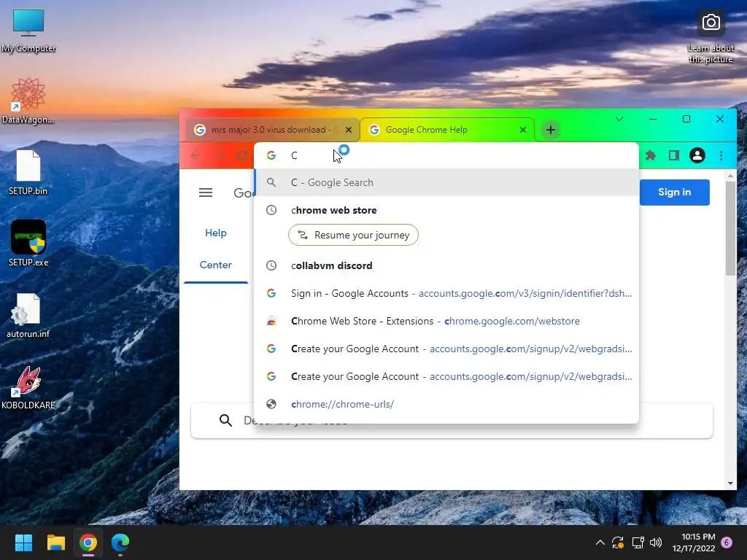This screenshot has width=747, height=560.
Task: Open hamburger menu on Help page
Action: [206, 192]
